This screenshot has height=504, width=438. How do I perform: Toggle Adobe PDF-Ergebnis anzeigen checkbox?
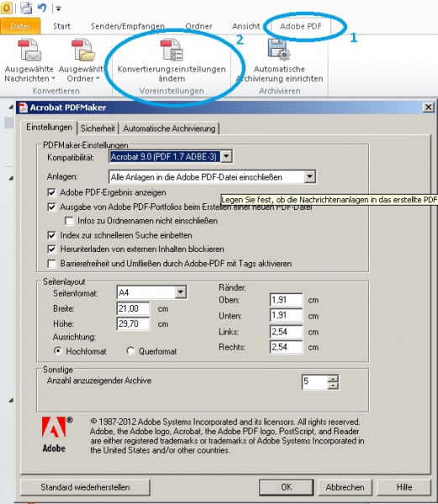click(x=52, y=192)
